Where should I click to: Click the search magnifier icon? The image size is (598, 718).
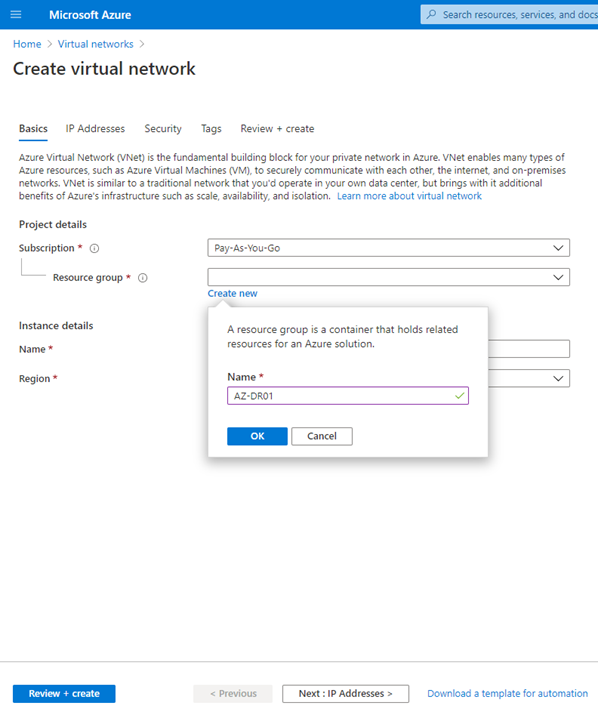(x=431, y=15)
